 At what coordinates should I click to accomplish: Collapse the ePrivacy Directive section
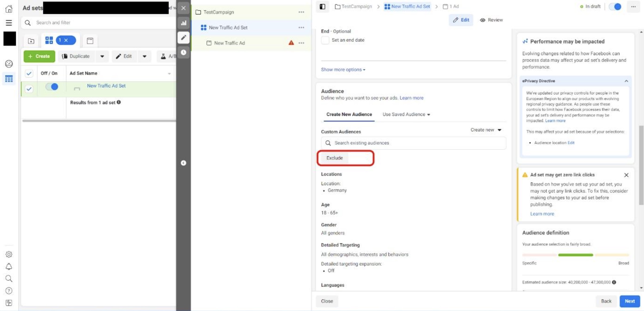coord(626,81)
